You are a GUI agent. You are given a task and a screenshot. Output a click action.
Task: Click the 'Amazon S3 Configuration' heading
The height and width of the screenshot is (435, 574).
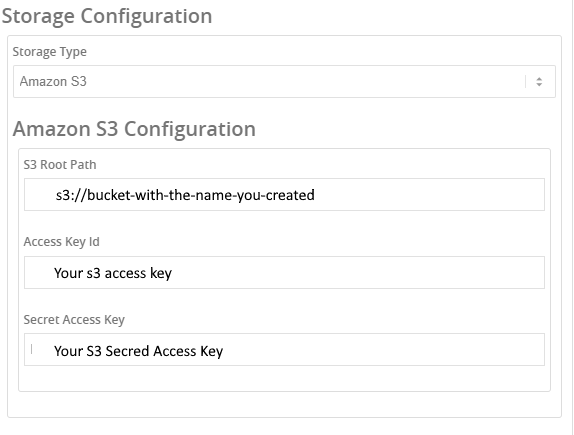(x=134, y=129)
